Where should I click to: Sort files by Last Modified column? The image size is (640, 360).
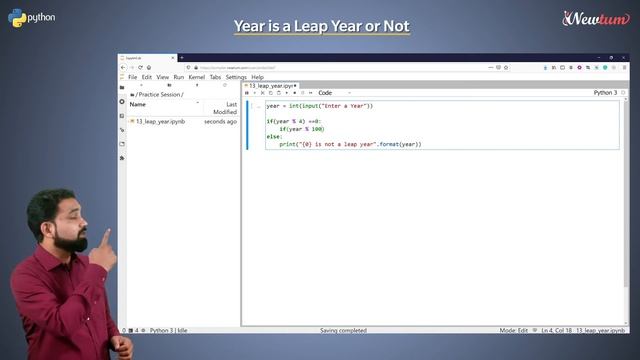224,108
